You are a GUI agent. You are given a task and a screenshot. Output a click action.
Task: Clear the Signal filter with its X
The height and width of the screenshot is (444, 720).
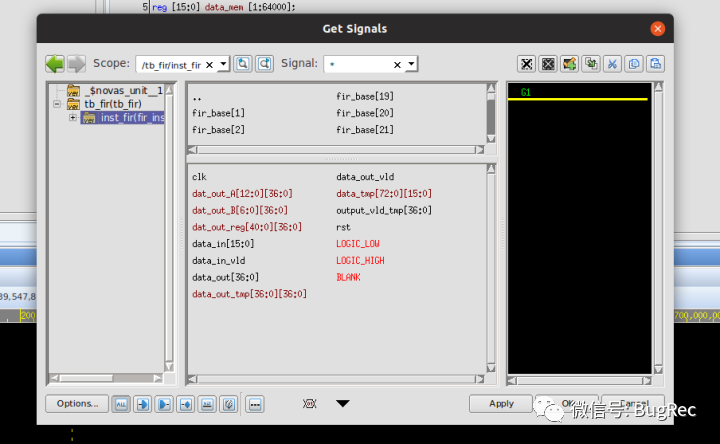pos(397,65)
